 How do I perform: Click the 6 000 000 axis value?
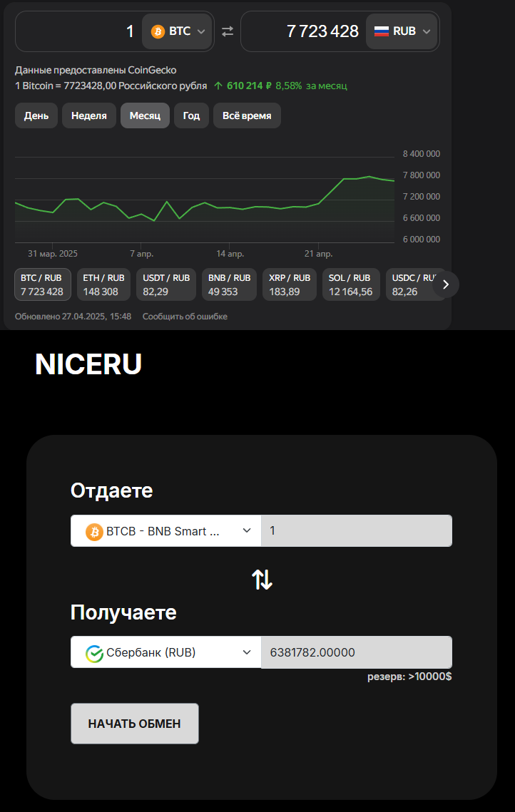pos(422,240)
